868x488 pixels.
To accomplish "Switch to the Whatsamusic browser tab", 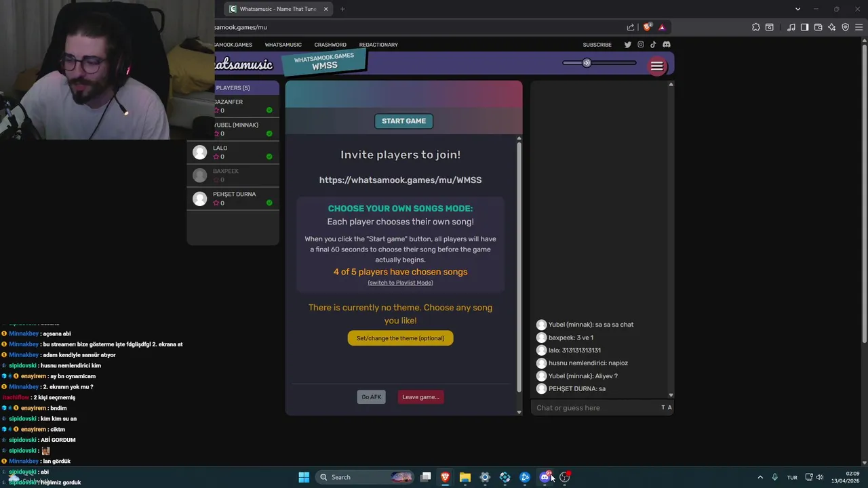I will pyautogui.click(x=278, y=9).
